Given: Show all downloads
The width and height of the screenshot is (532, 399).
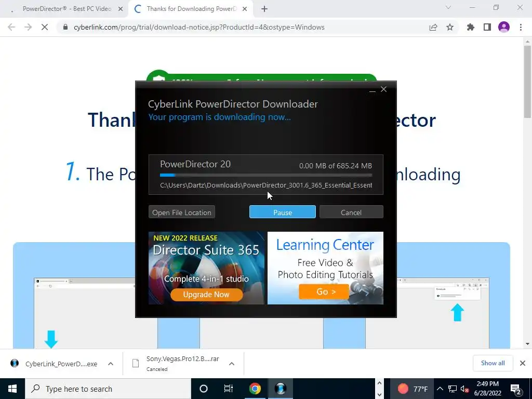Looking at the screenshot, I should coord(493,363).
